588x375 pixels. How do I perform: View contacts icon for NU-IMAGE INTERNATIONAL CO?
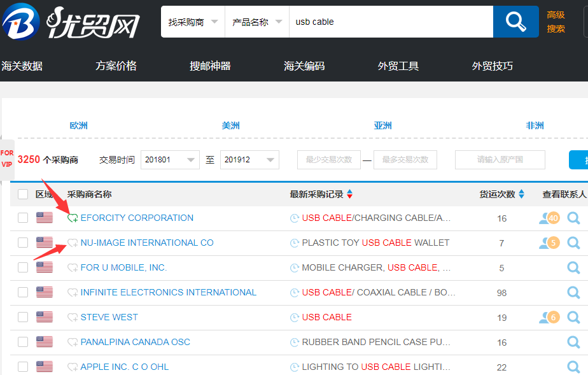click(x=549, y=243)
